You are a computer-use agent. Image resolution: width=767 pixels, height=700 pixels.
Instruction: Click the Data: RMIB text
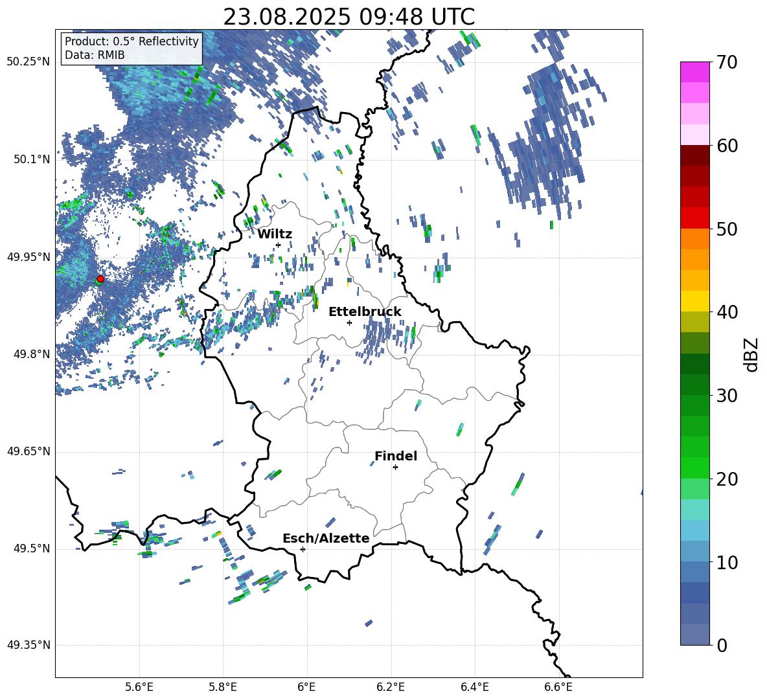[x=95, y=55]
